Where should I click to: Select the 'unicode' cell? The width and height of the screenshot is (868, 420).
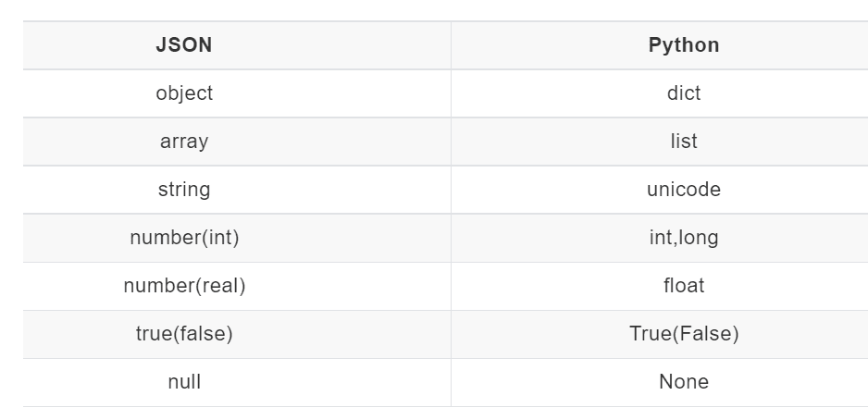(684, 190)
